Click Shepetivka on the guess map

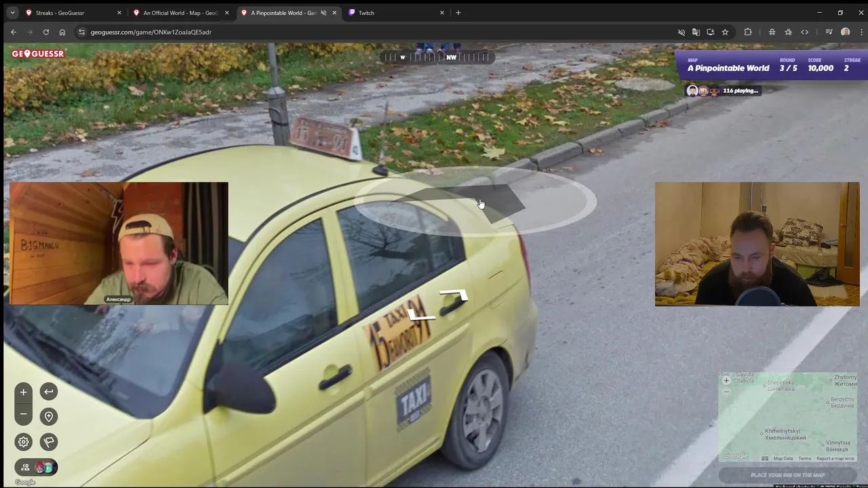(x=781, y=386)
